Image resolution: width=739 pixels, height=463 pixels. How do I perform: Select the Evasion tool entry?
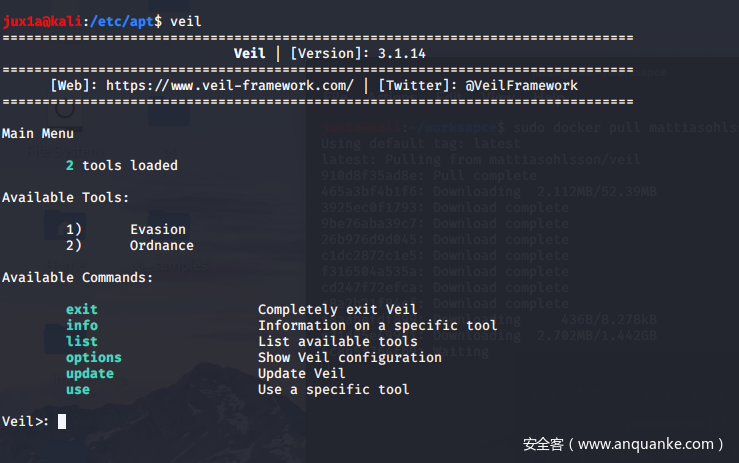[x=158, y=229]
